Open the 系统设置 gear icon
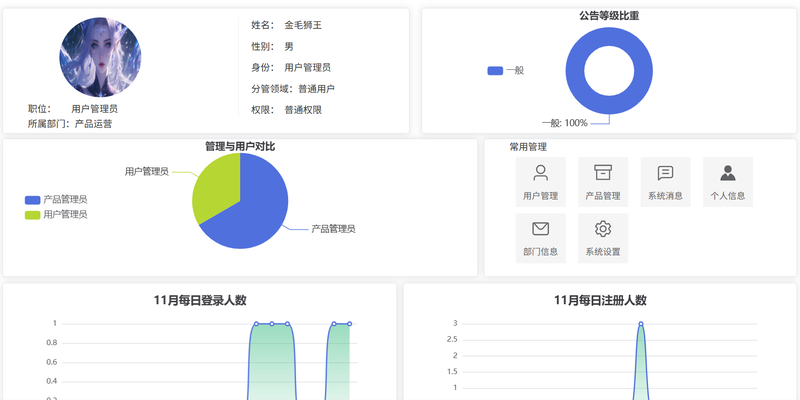 point(603,229)
